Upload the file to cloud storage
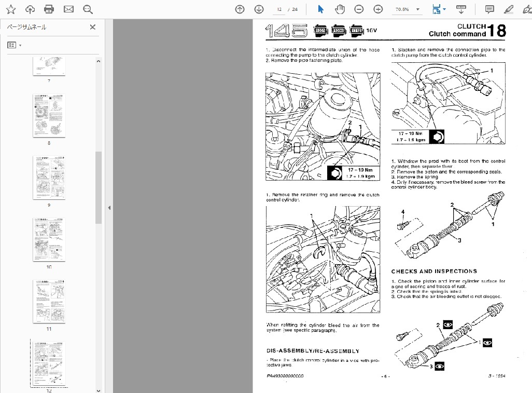 coord(30,9)
